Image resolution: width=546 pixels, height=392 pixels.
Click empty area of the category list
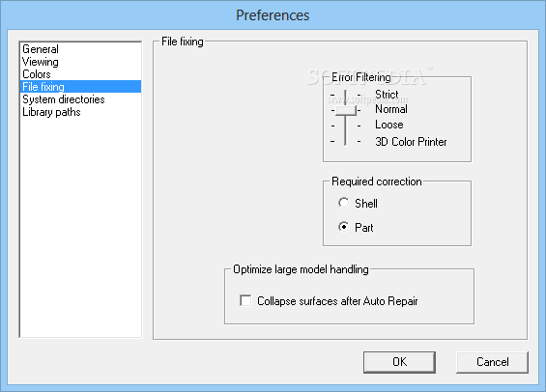[x=81, y=226]
